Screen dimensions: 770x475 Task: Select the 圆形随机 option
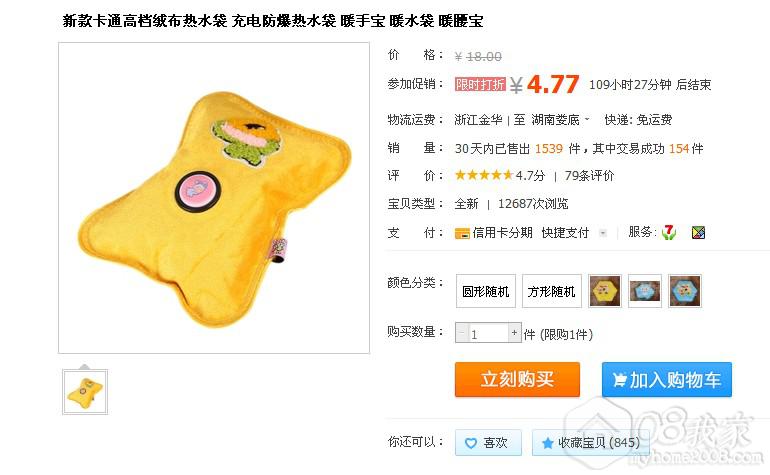[486, 291]
